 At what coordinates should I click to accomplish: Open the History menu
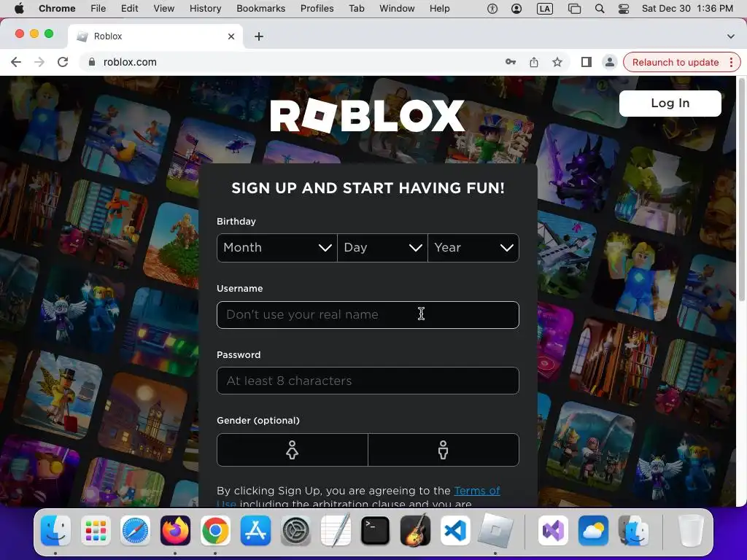point(205,9)
